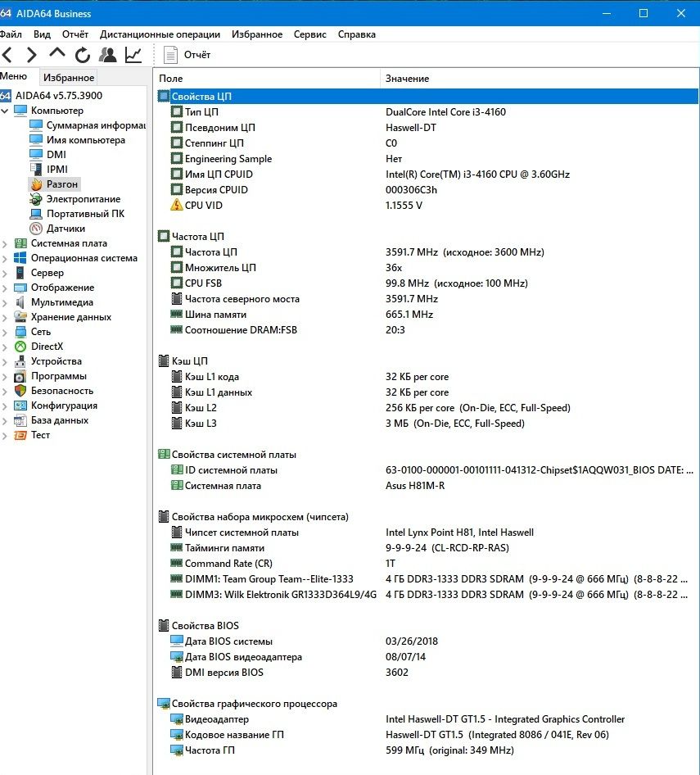
Task: Refresh the page with the circular arrow icon
Action: pyautogui.click(x=83, y=55)
